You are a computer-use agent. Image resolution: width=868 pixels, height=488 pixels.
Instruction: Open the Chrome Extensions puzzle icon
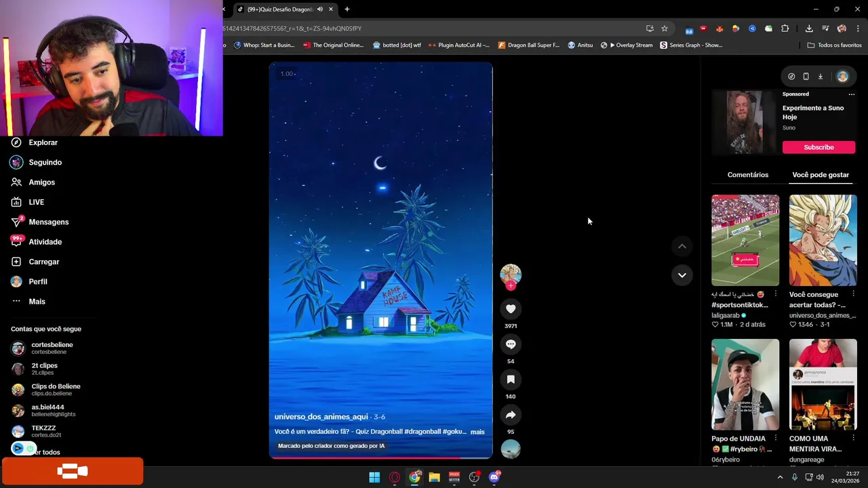click(785, 28)
